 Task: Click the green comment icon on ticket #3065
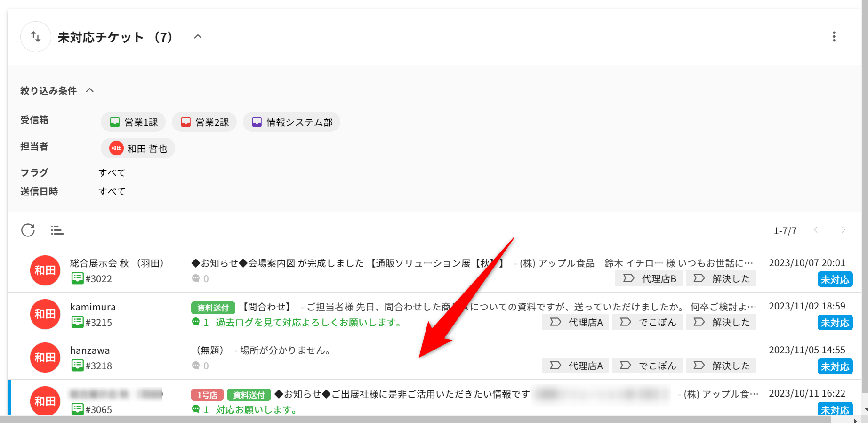pyautogui.click(x=196, y=409)
